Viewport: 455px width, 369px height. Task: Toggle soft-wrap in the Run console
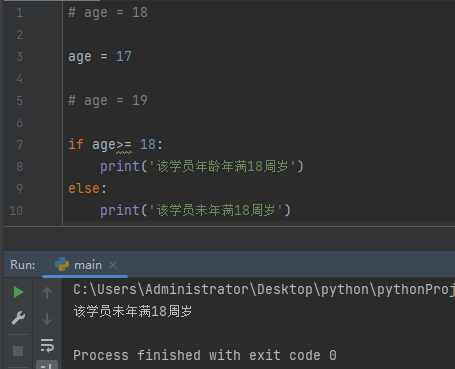(47, 345)
